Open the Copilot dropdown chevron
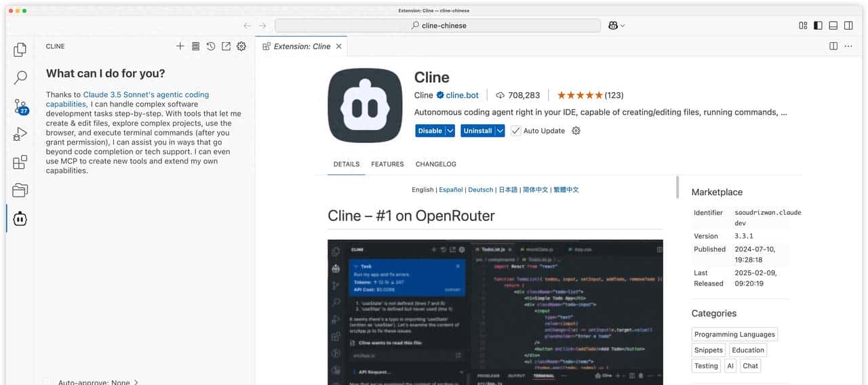868x385 pixels. (x=623, y=26)
